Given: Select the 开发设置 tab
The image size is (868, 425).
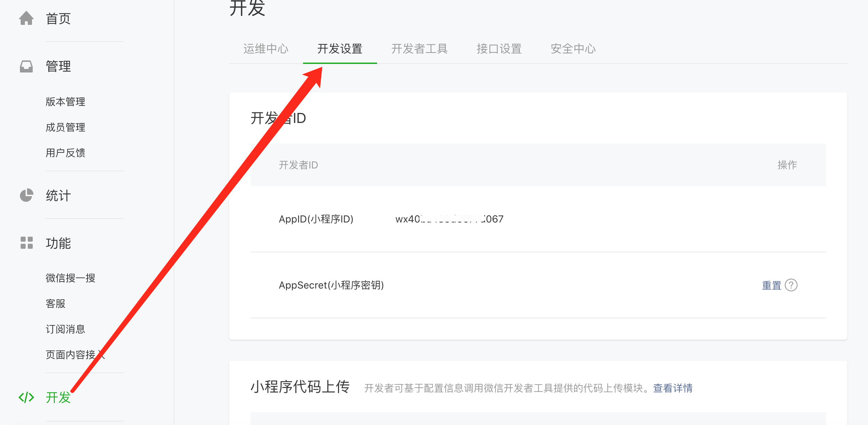Looking at the screenshot, I should point(340,49).
